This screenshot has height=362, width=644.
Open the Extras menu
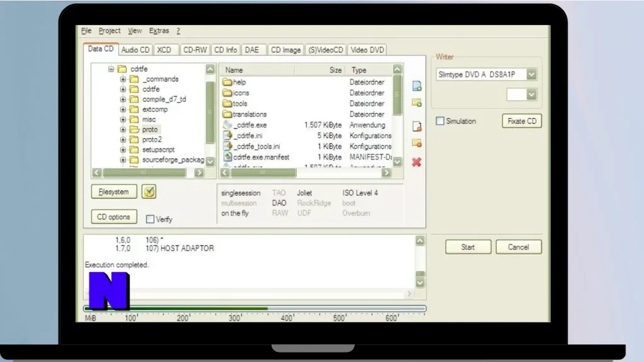pyautogui.click(x=159, y=31)
